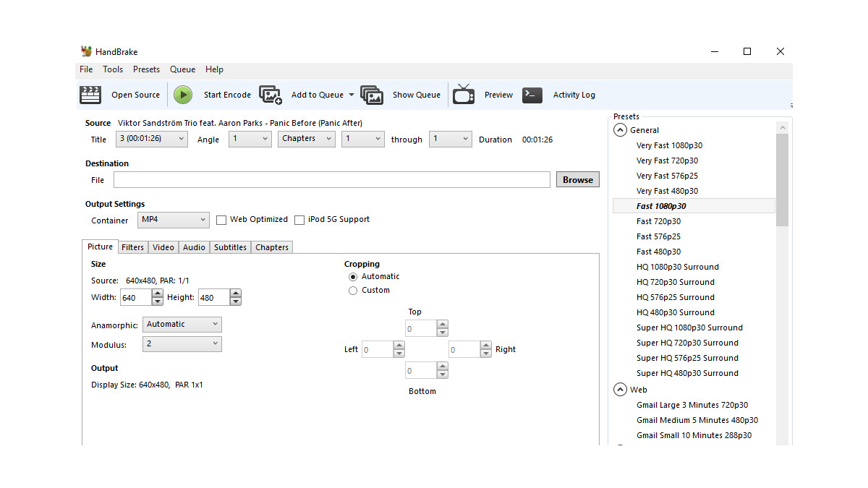Click the Preview television icon
This screenshot has width=868, height=488.
point(464,95)
